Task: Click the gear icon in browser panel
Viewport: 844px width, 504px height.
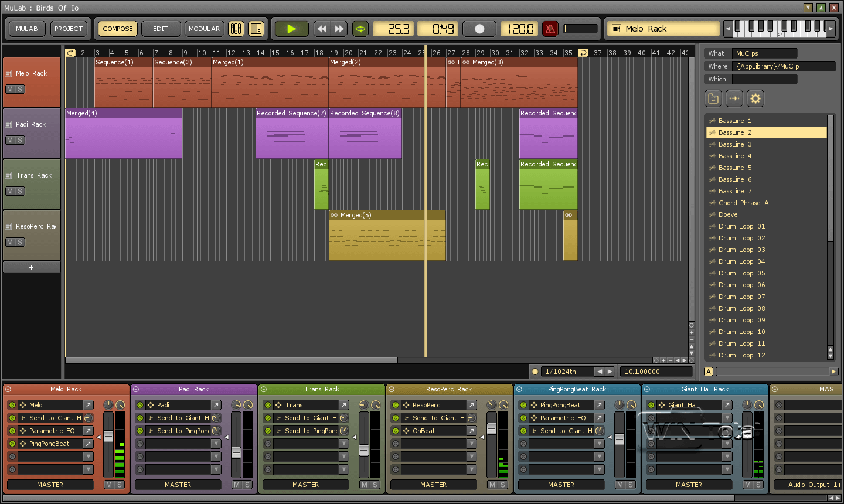Action: 755,98
